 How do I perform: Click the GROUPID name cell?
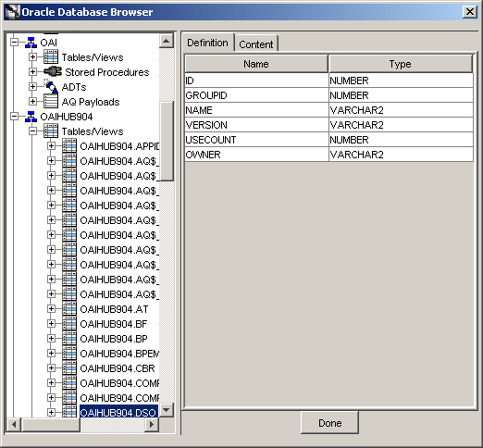pos(256,95)
